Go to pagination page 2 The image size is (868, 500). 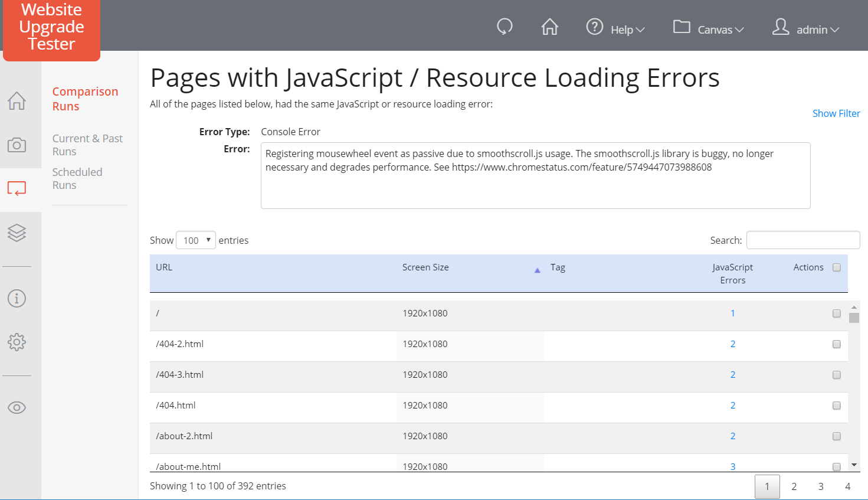pos(794,486)
